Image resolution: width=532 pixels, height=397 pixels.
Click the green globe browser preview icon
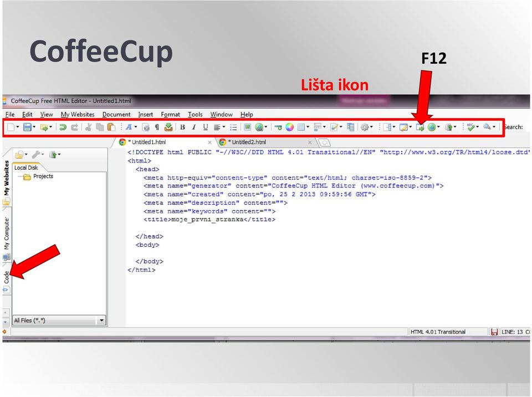(x=432, y=128)
